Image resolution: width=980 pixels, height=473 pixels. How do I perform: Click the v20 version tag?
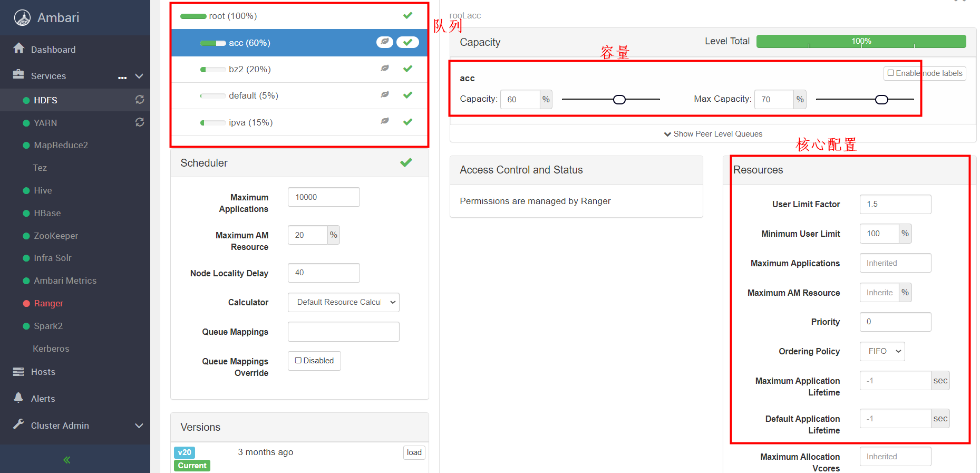pos(185,452)
